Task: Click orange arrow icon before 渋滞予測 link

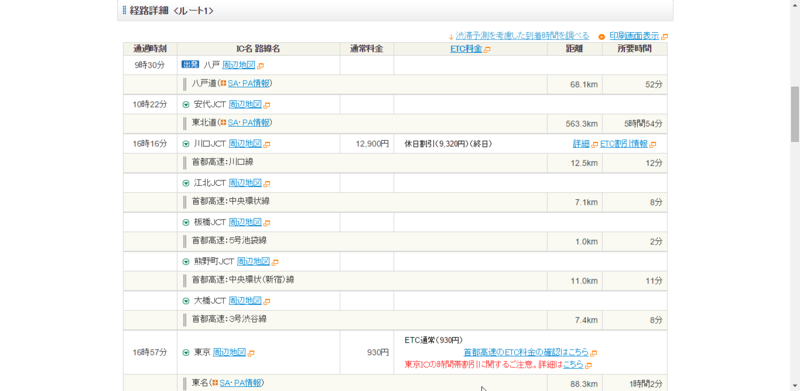Action: pos(451,37)
